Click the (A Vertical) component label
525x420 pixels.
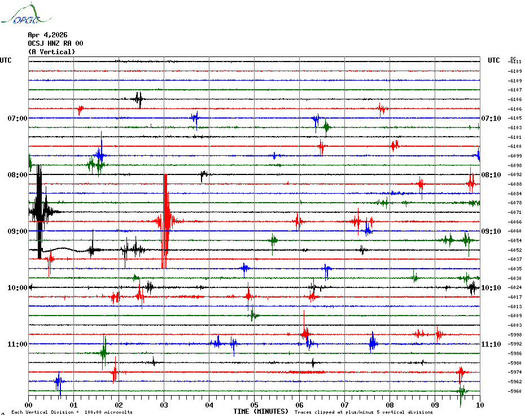[x=51, y=52]
